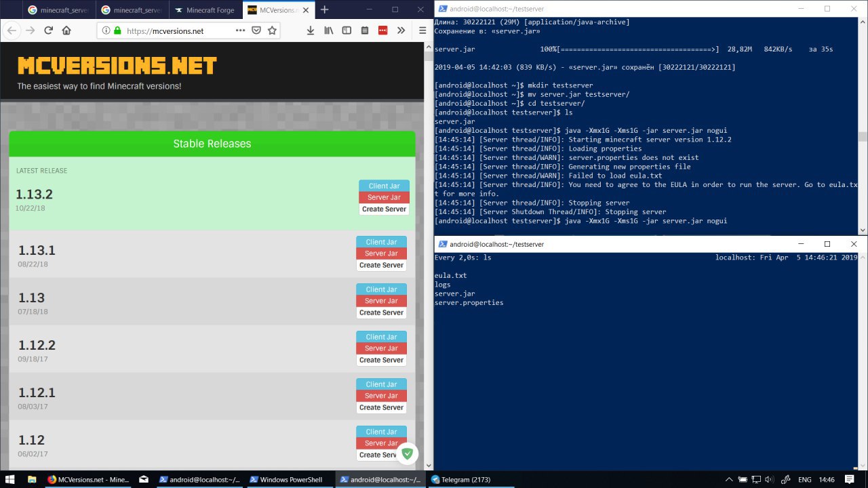
Task: Download Client Jar for 1.12.2
Action: click(381, 337)
